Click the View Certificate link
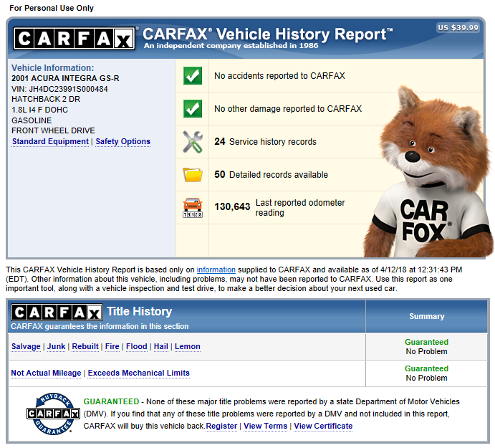This screenshot has width=495, height=448. pos(323,426)
